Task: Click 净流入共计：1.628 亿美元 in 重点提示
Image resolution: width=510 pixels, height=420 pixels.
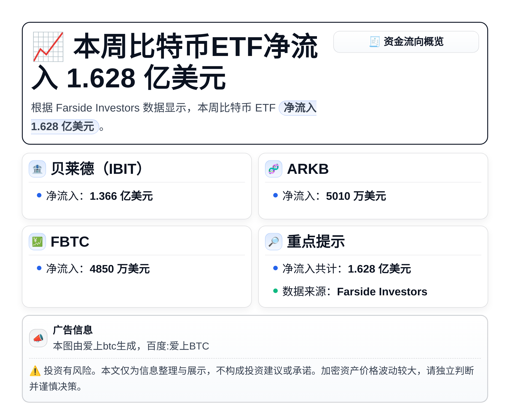Action: [347, 269]
